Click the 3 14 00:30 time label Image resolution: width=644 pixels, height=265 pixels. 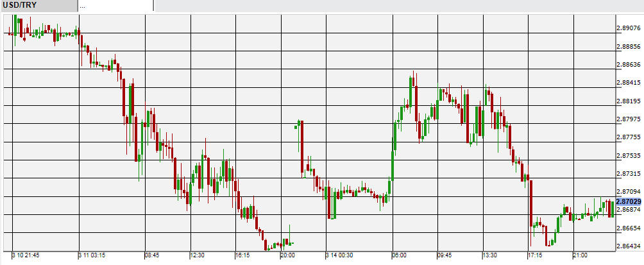(339, 255)
